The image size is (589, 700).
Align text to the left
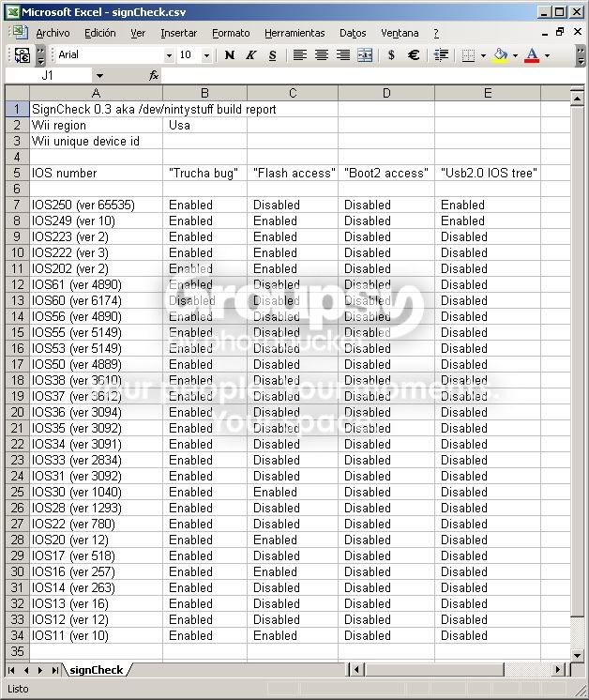pos(299,55)
